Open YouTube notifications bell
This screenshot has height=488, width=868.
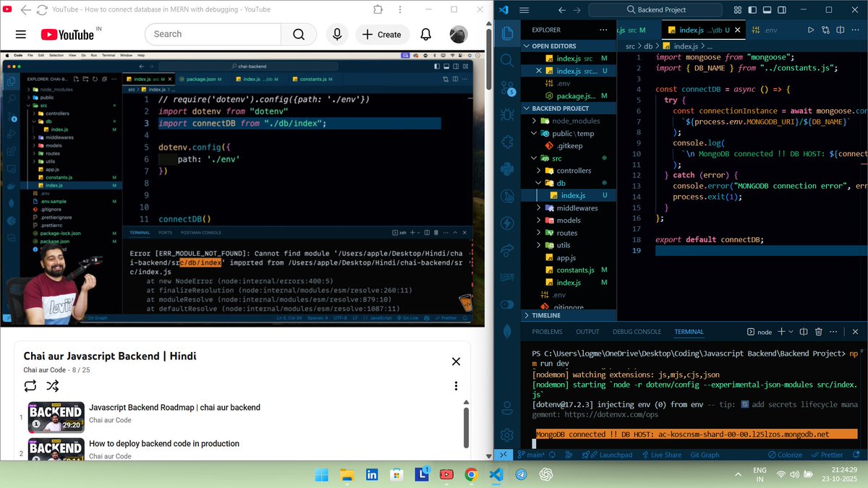pos(426,35)
